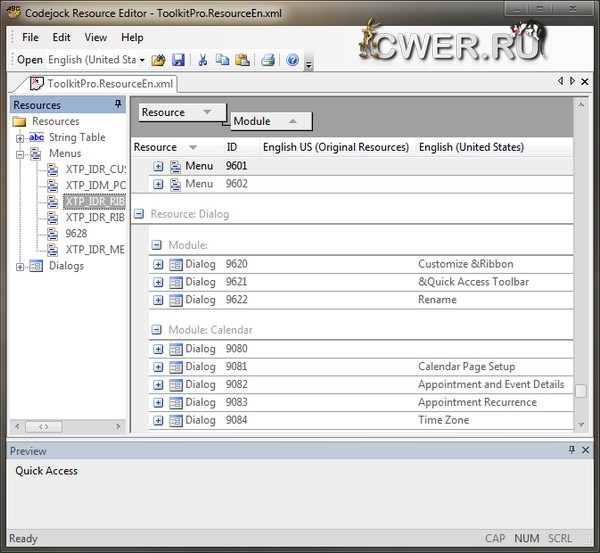Sort by ID column header
Viewport: 600px width, 553px height.
click(241, 147)
